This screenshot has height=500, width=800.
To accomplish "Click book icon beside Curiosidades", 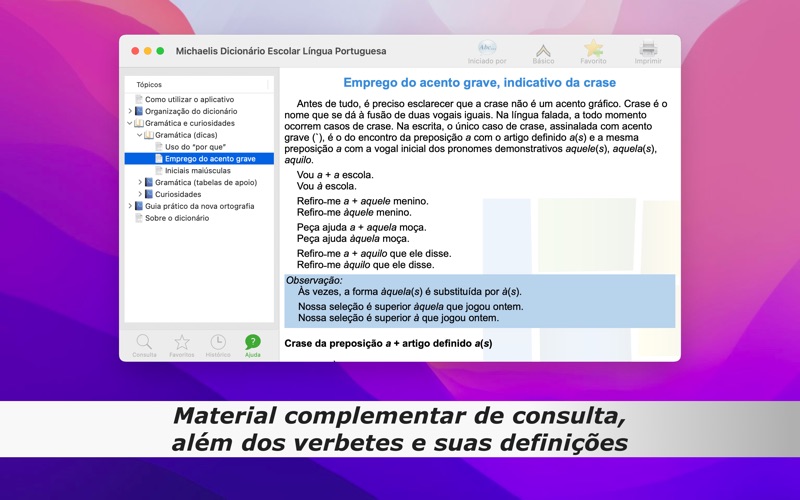I will pos(149,194).
